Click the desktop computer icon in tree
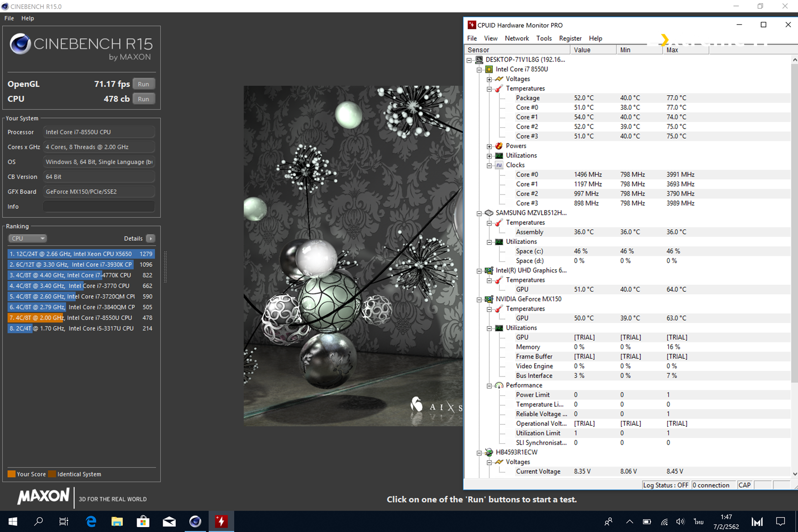The width and height of the screenshot is (798, 532). pos(479,60)
